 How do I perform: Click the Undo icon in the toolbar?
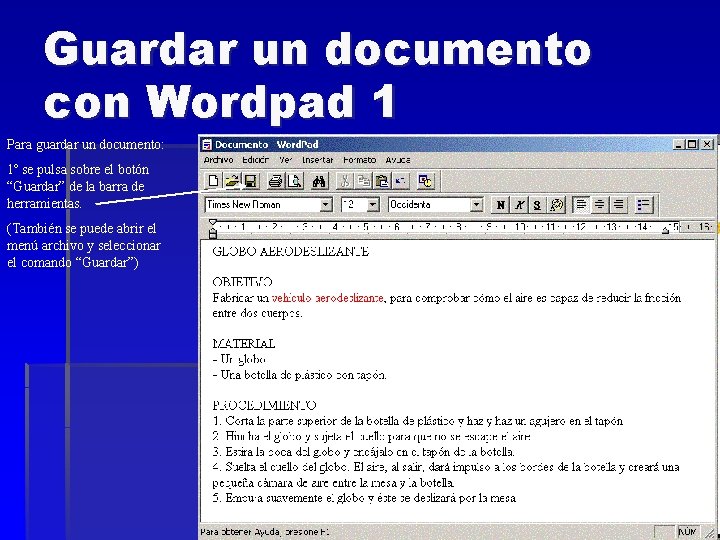(x=400, y=181)
